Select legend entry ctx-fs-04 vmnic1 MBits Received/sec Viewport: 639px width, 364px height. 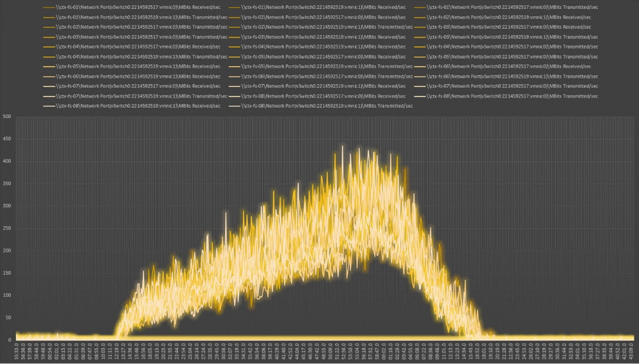[317, 46]
